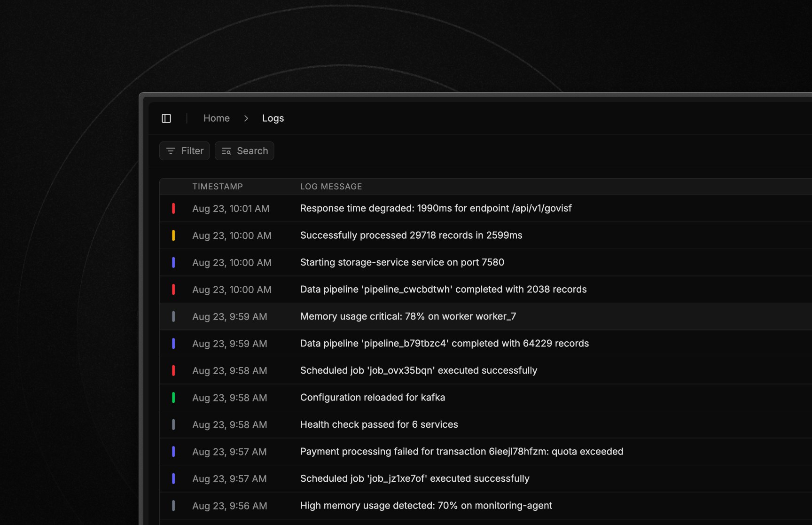
Task: Click the 'Aug 23, 10:01 AM' timestamp
Action: tap(231, 209)
